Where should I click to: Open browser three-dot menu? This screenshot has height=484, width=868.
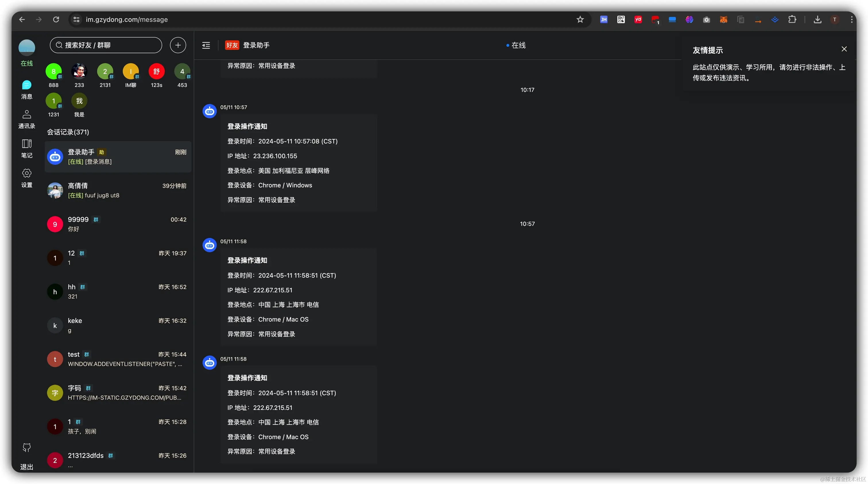[851, 20]
